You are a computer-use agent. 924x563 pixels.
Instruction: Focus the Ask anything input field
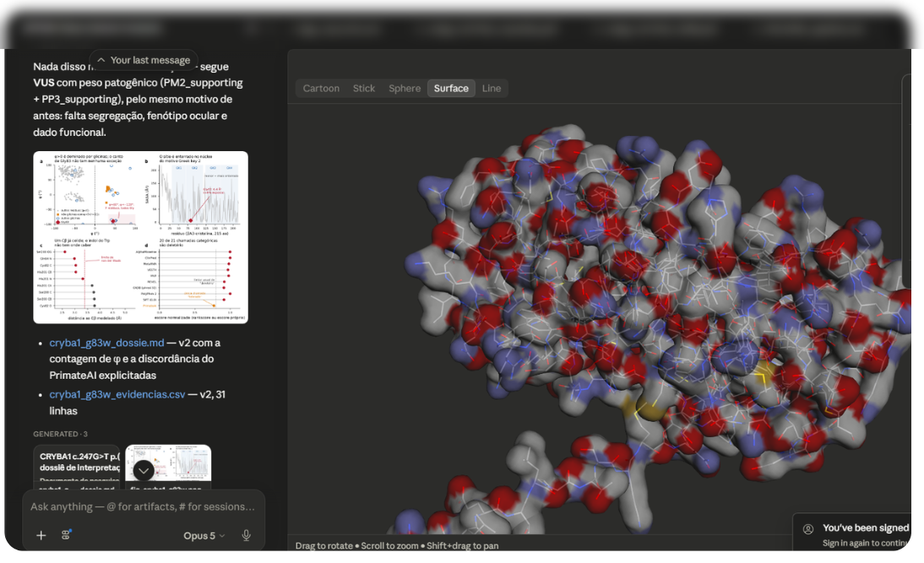coord(144,506)
